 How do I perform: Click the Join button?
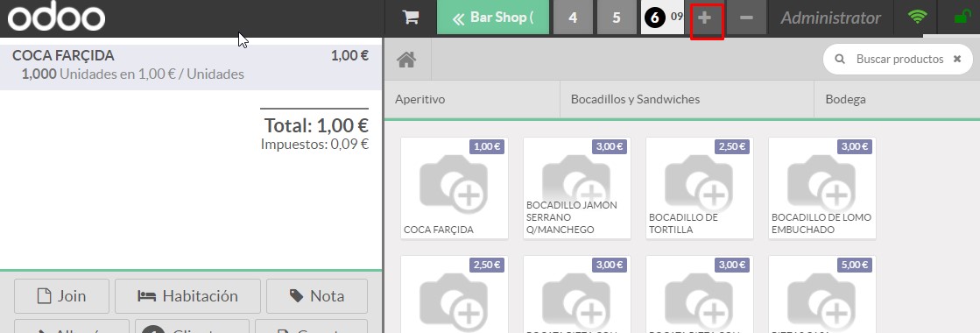point(61,296)
